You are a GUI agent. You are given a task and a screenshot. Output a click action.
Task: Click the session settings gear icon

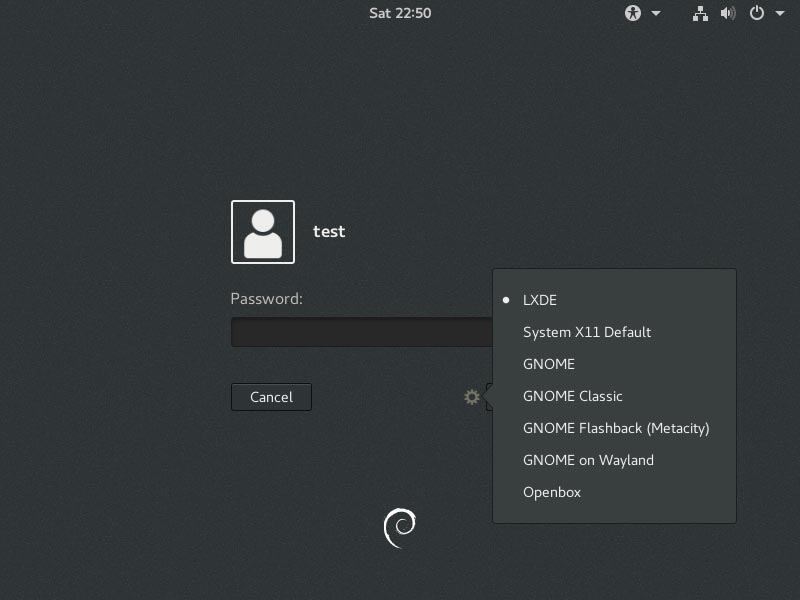tap(472, 397)
